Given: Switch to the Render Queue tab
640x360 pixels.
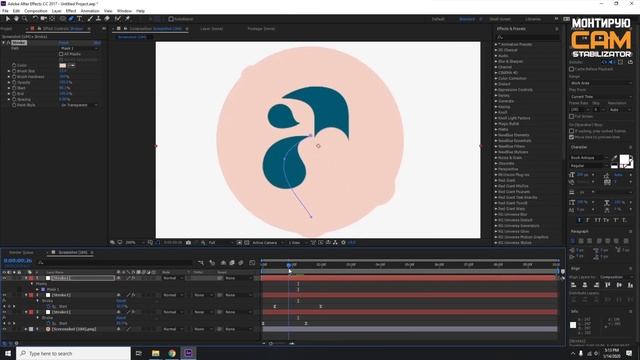Looking at the screenshot, I should [x=21, y=253].
